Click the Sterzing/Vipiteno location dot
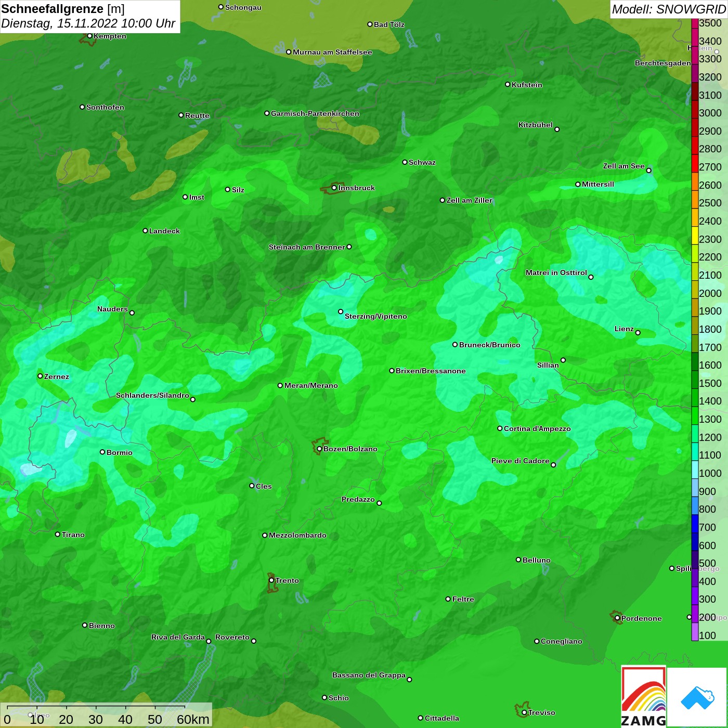This screenshot has width=728, height=728. pyautogui.click(x=341, y=311)
